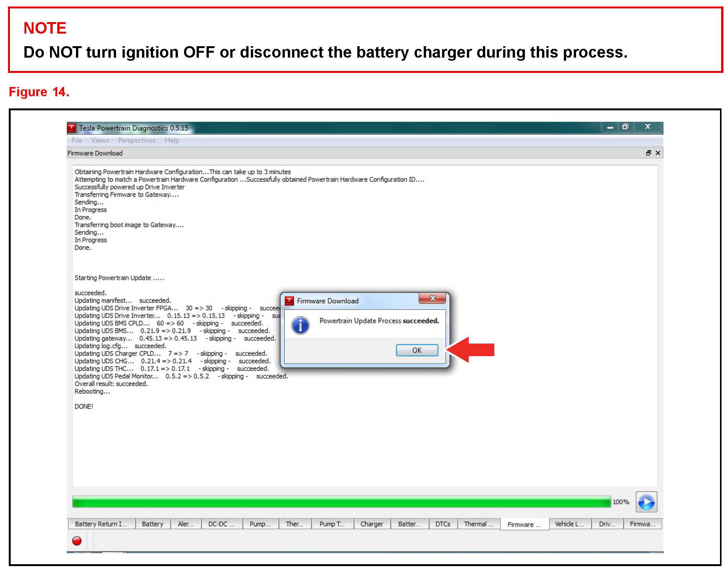Select the Charger tab

point(371,524)
